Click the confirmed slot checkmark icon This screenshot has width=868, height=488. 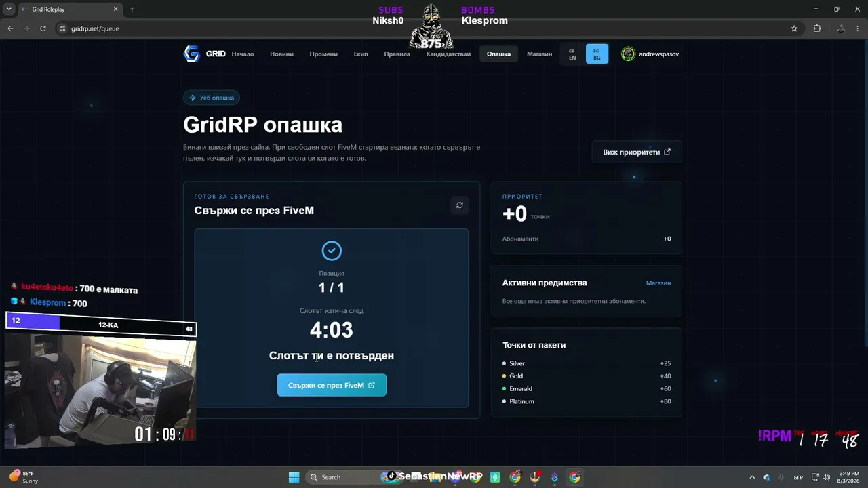click(332, 251)
